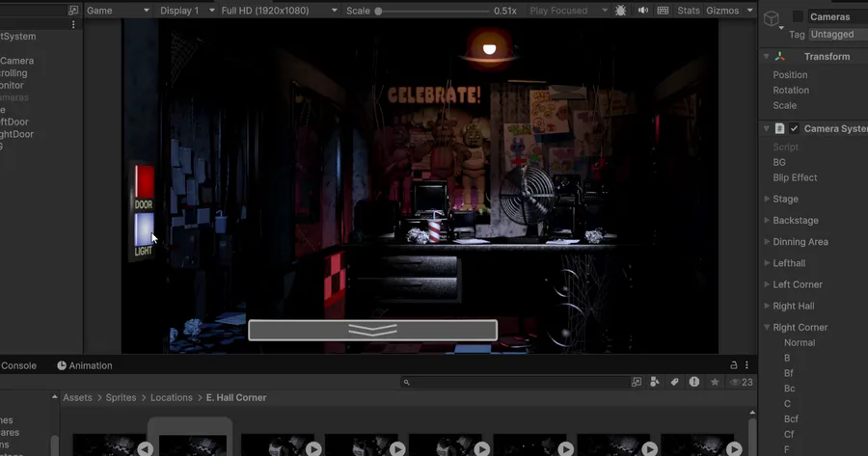Open the Gizmos dropdown arrow
The width and height of the screenshot is (868, 456).
point(750,11)
